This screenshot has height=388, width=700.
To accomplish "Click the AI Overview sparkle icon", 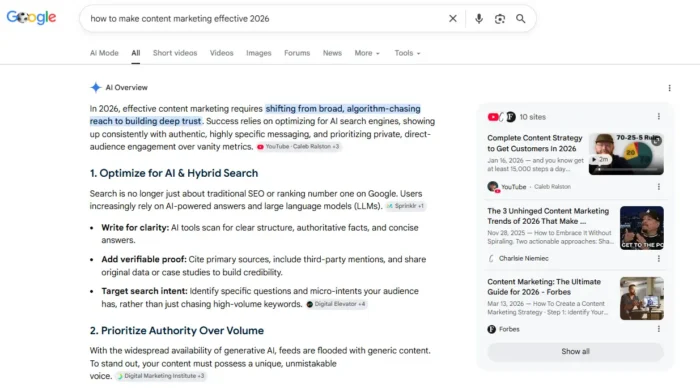I will (96, 88).
